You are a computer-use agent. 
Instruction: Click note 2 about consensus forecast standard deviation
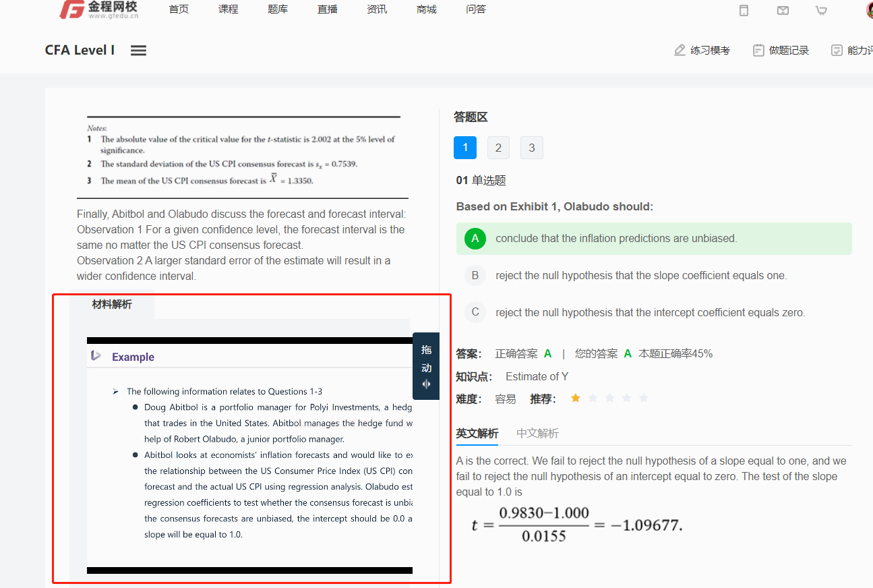[x=222, y=164]
